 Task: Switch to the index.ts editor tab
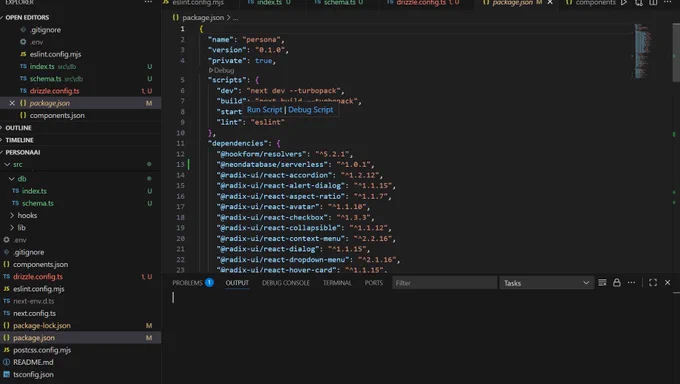tap(269, 3)
